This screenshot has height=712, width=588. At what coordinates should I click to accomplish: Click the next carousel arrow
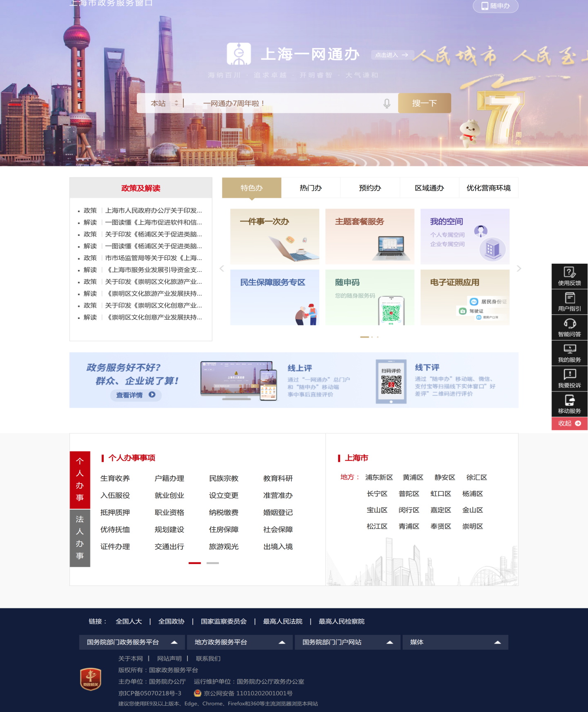pyautogui.click(x=519, y=268)
